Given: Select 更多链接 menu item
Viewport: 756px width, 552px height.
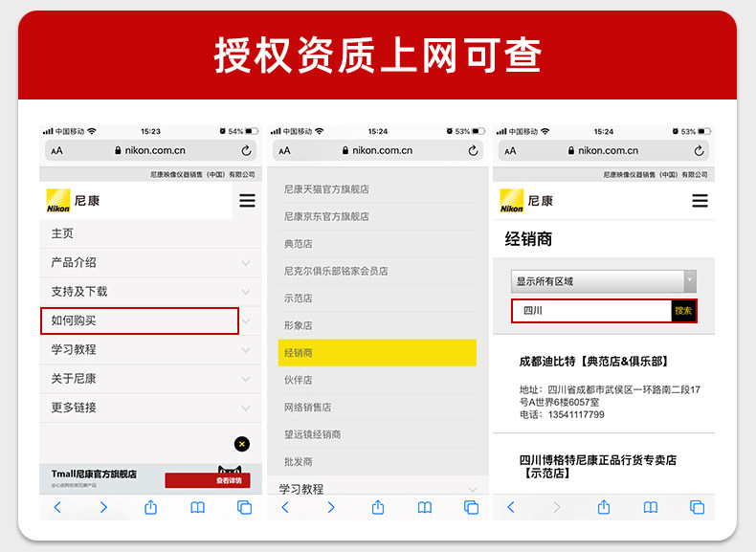Looking at the screenshot, I should coord(150,408).
